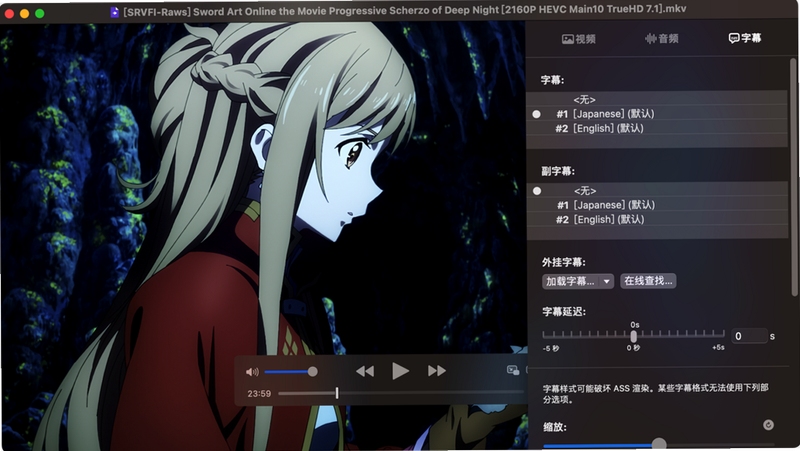Click the settings panel scrollbar
The height and width of the screenshot is (451, 800).
pos(793,177)
